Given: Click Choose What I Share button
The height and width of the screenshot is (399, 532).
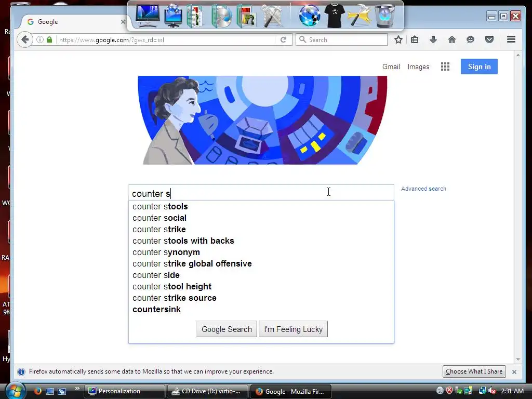Looking at the screenshot, I should coord(474,371).
